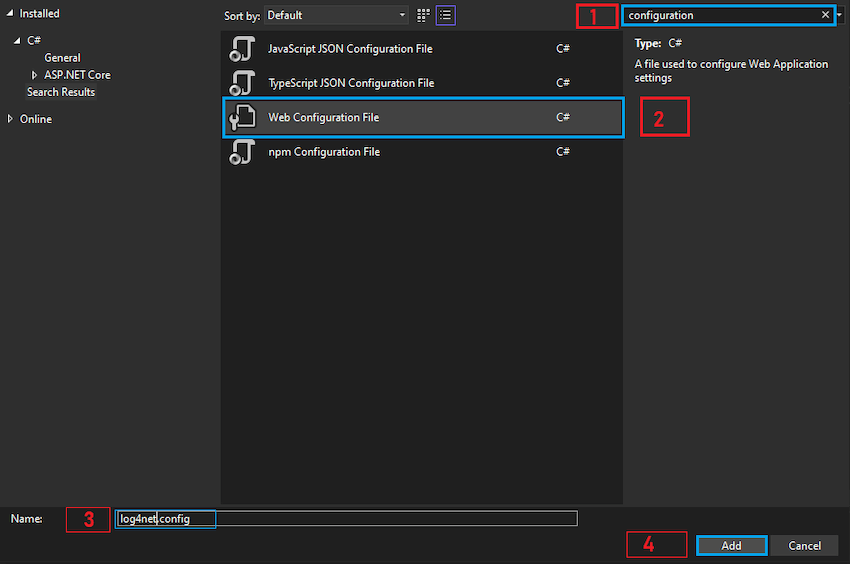850x564 pixels.
Task: Open the Sort by Default dropdown
Action: pyautogui.click(x=336, y=15)
